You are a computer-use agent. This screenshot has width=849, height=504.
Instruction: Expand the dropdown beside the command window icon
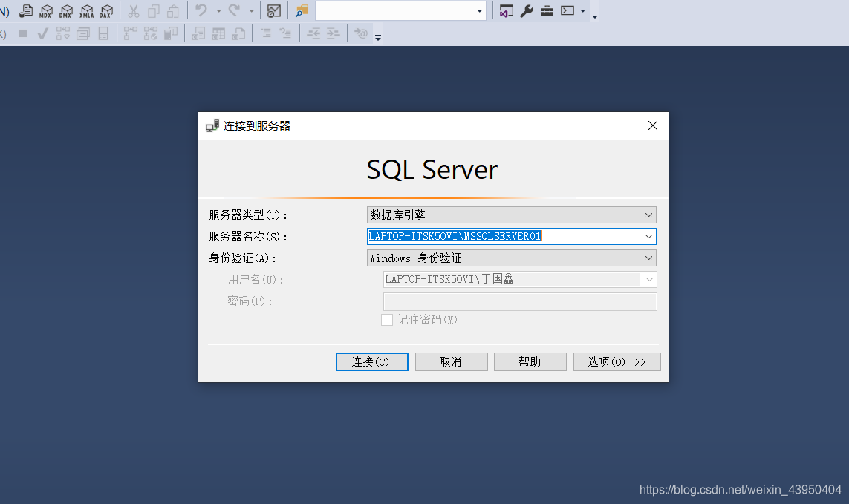[x=582, y=11]
